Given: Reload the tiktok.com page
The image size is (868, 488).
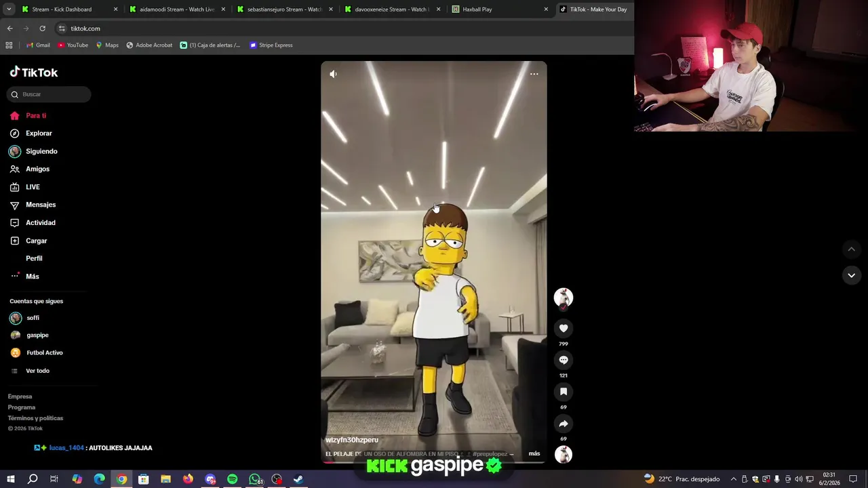Looking at the screenshot, I should click(42, 28).
